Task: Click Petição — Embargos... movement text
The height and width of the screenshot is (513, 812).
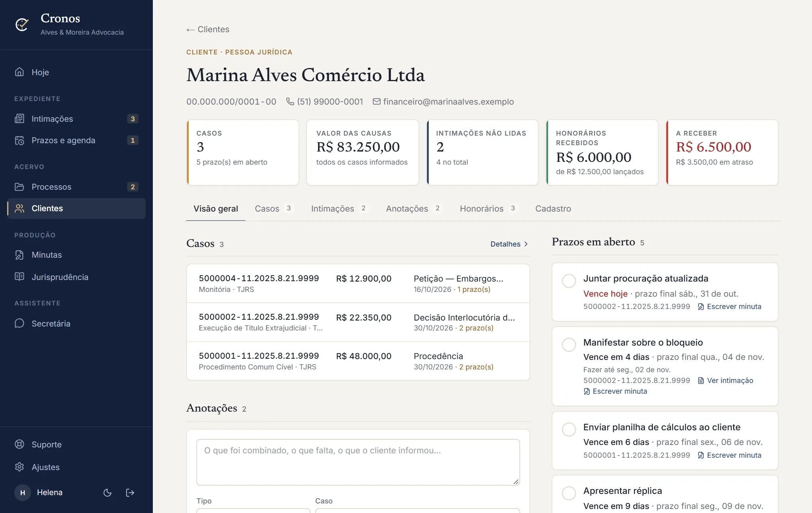Action: (x=458, y=279)
